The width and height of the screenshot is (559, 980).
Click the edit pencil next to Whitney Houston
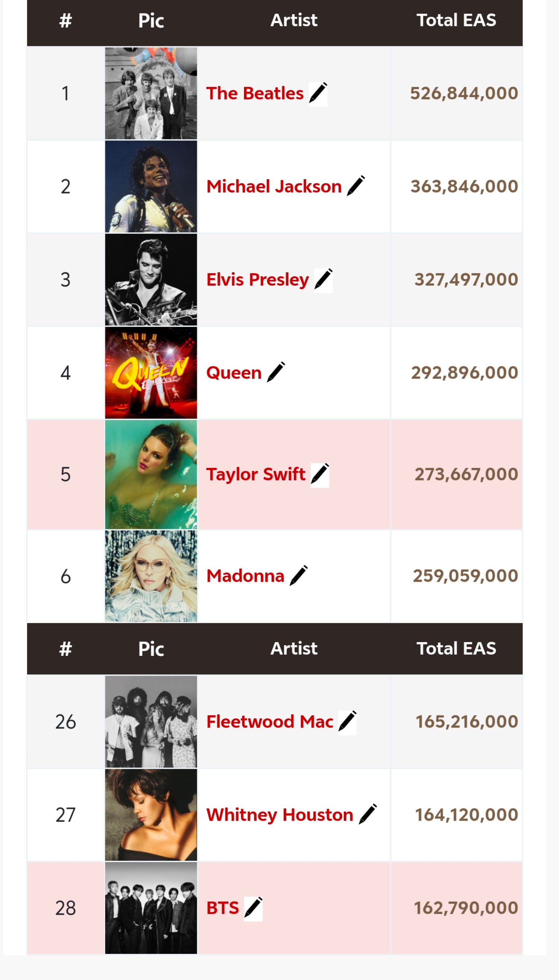368,815
